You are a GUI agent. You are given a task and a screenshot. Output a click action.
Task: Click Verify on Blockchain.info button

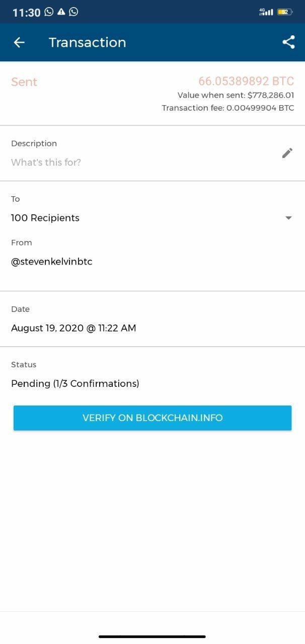pos(152,418)
